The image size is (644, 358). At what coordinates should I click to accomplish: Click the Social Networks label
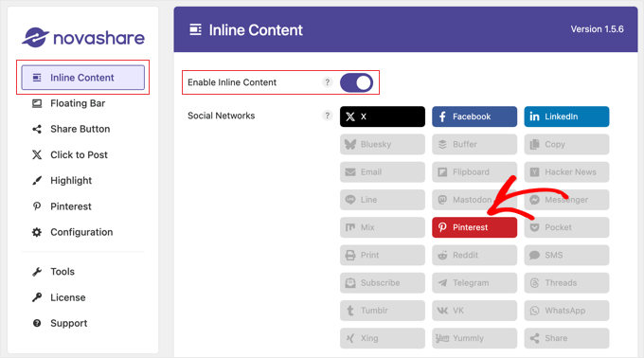coord(221,116)
